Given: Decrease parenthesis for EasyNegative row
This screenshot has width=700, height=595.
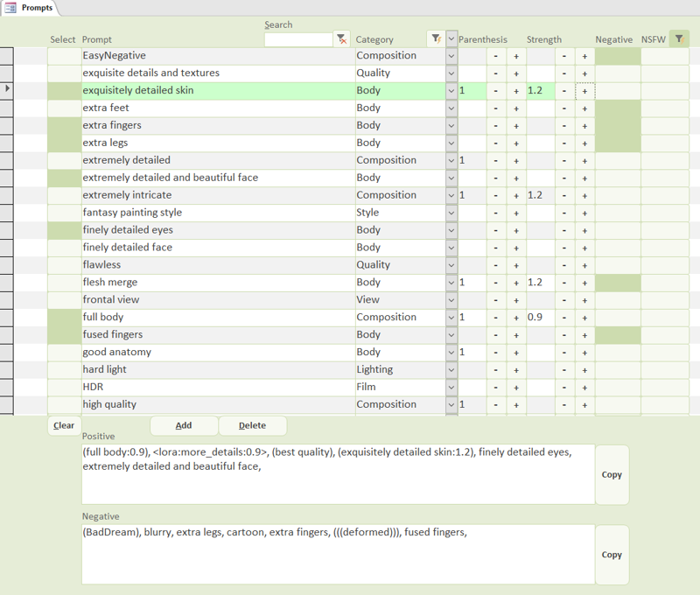Looking at the screenshot, I should click(496, 56).
